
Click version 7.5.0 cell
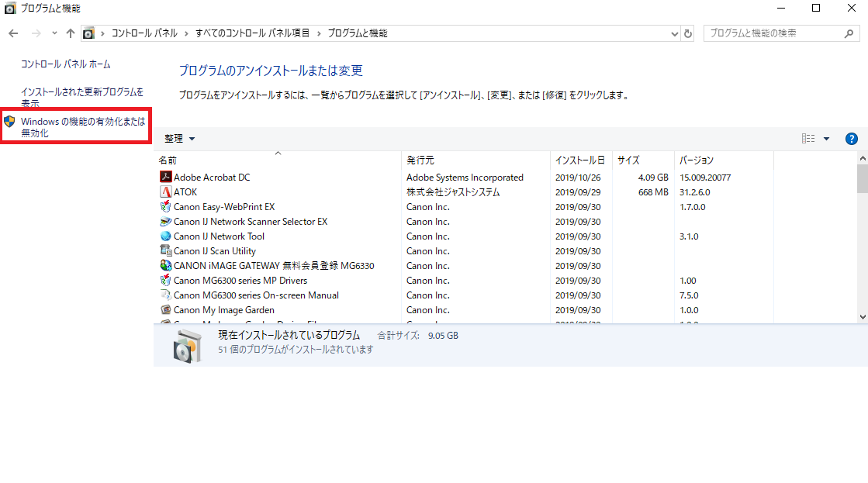click(x=689, y=295)
